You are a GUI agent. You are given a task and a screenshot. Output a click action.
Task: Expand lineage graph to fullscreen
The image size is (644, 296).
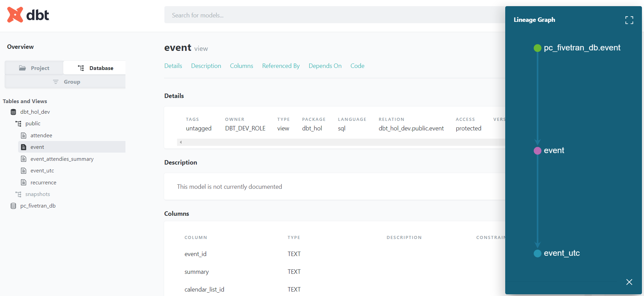point(629,20)
